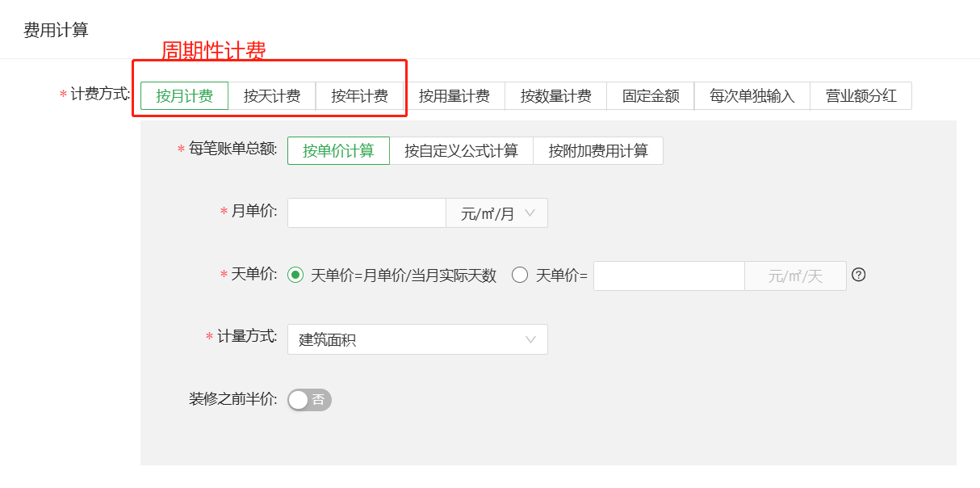Select the 按用量计费 billing option
Viewport: 980px width, 488px height.
pos(454,95)
